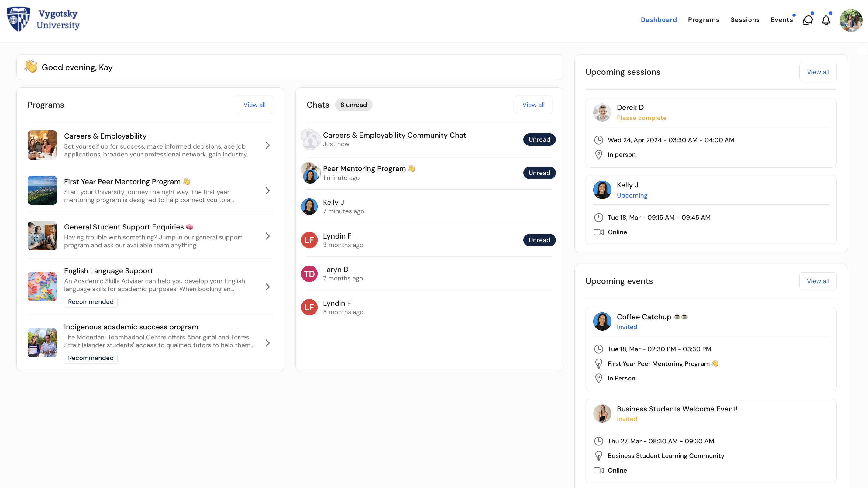Open the Taryn D chat name

[336, 270]
